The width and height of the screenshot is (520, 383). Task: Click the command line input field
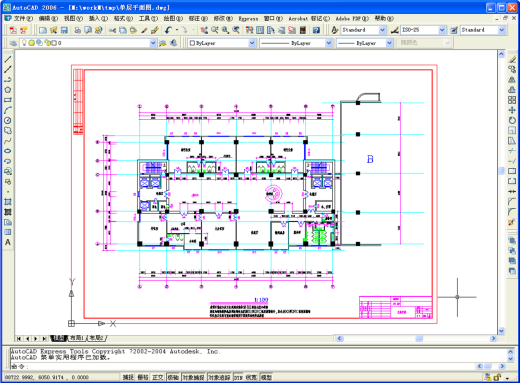tap(243, 366)
